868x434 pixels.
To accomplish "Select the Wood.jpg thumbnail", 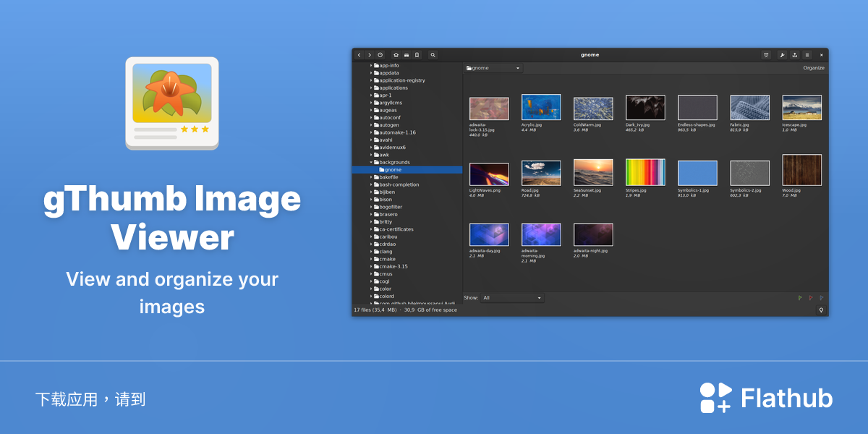I will [x=801, y=170].
